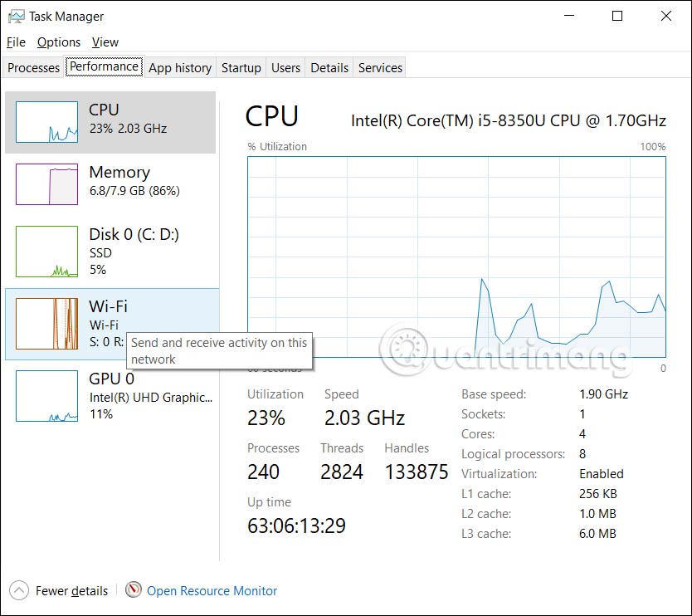692x616 pixels.
Task: Switch to the App history tab
Action: pyautogui.click(x=180, y=68)
